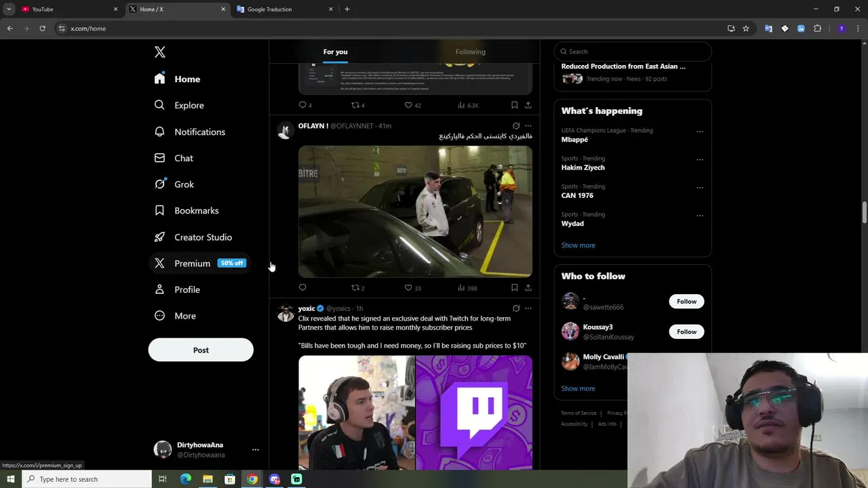The height and width of the screenshot is (488, 868).
Task: Open yoxic profile name link
Action: (x=307, y=308)
